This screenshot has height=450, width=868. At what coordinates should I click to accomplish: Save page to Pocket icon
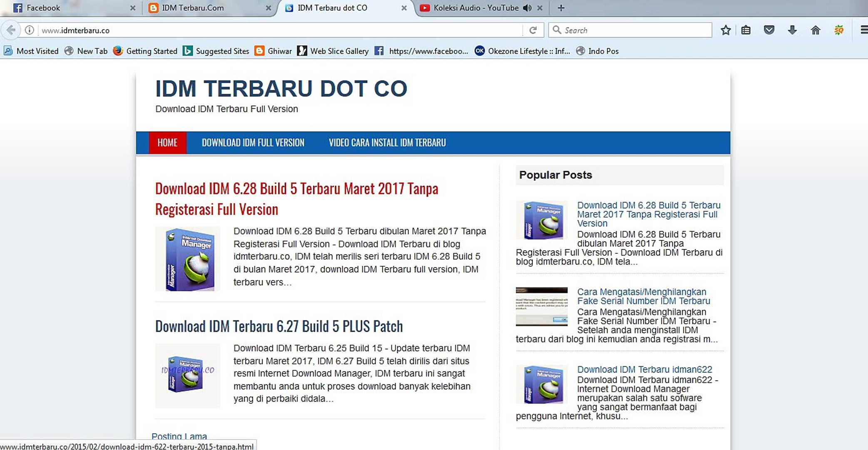point(769,30)
